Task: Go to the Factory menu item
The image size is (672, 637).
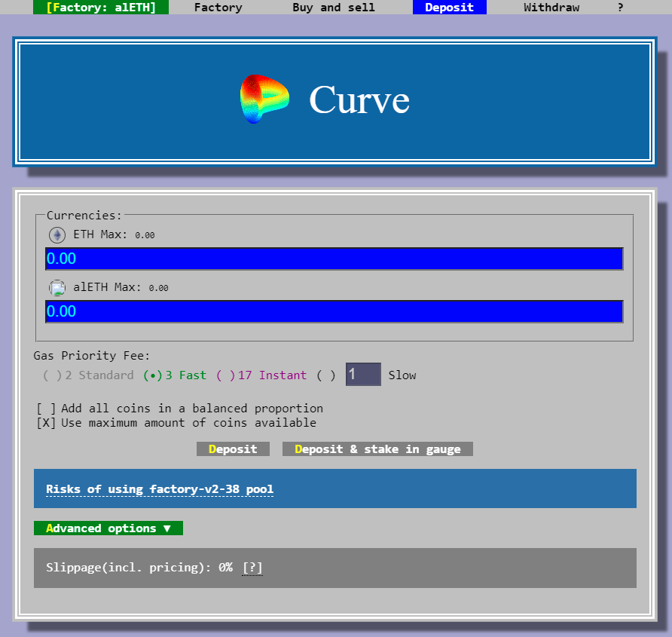Action: coord(218,8)
